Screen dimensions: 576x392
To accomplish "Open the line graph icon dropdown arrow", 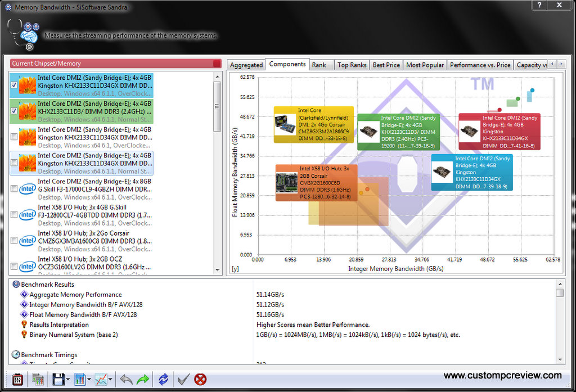I will coord(110,380).
